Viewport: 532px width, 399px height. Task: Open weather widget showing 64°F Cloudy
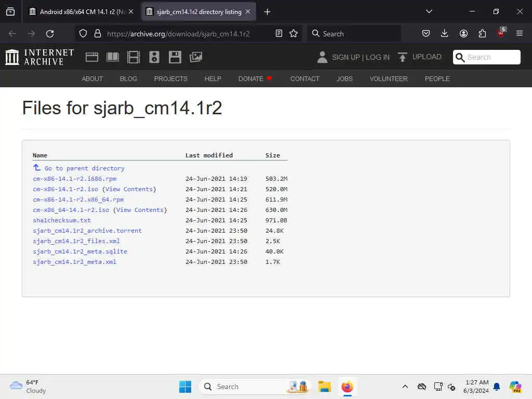(x=28, y=387)
